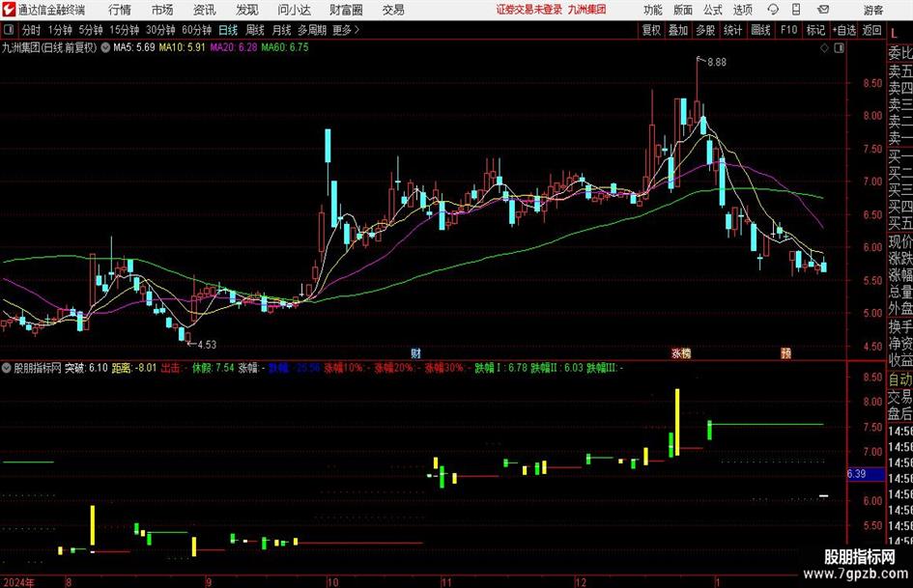The height and width of the screenshot is (588, 913).
Task: Click MA10: 5.91 indicator value
Action: (182, 47)
